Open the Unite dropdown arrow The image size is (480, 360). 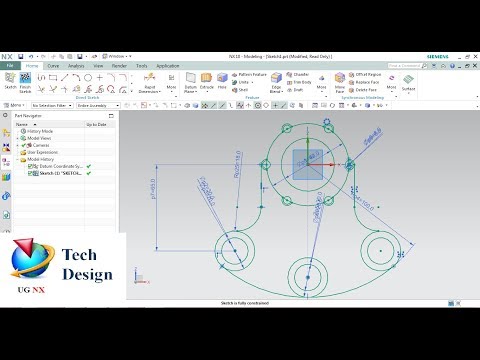[252, 82]
